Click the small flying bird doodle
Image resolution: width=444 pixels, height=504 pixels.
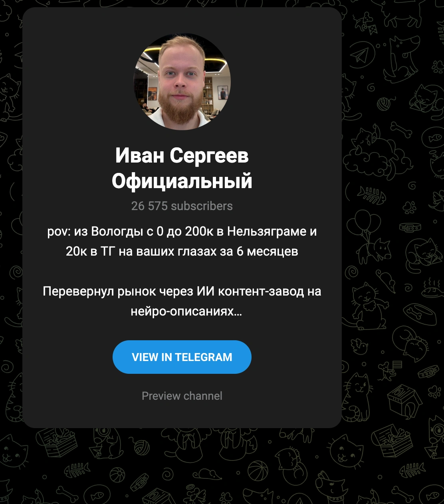pyautogui.click(x=359, y=347)
